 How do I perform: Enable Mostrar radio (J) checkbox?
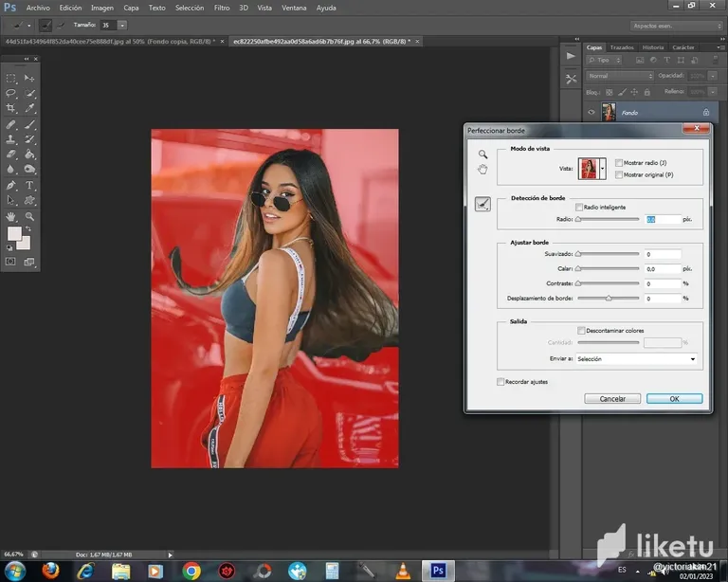619,163
